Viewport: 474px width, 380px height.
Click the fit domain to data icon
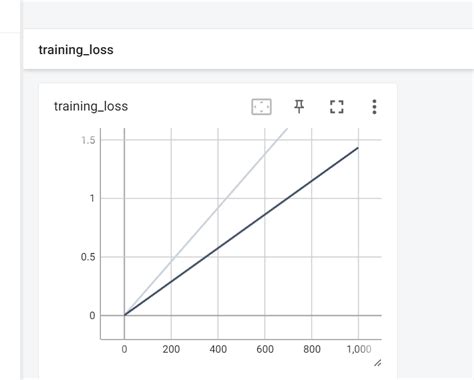[261, 107]
